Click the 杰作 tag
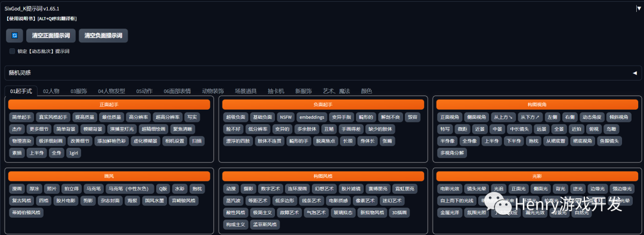Viewport: 644px width, 235px height. [x=17, y=129]
